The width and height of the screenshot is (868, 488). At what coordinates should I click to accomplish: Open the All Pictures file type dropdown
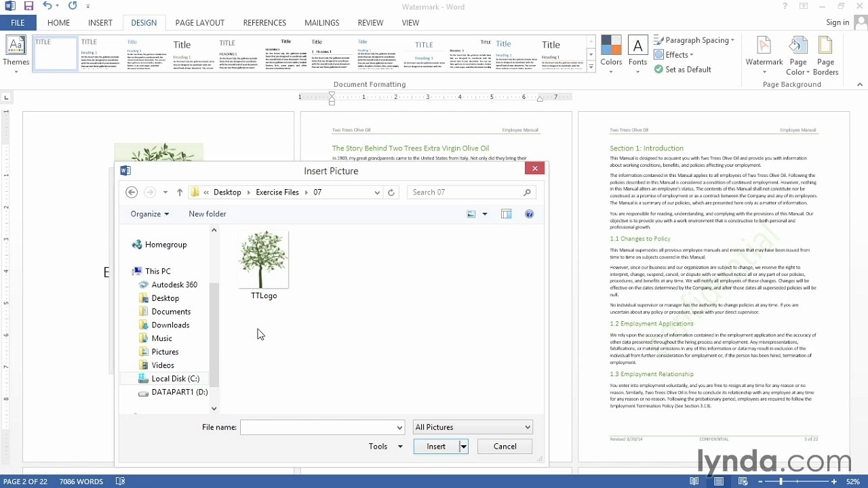[x=473, y=427]
